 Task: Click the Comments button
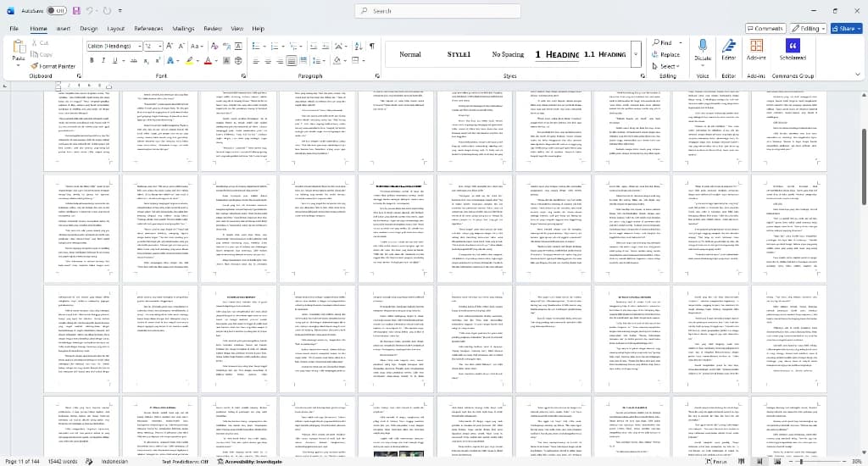coord(765,28)
